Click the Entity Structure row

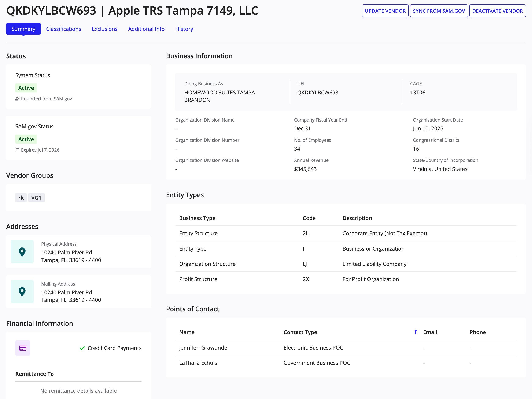346,233
